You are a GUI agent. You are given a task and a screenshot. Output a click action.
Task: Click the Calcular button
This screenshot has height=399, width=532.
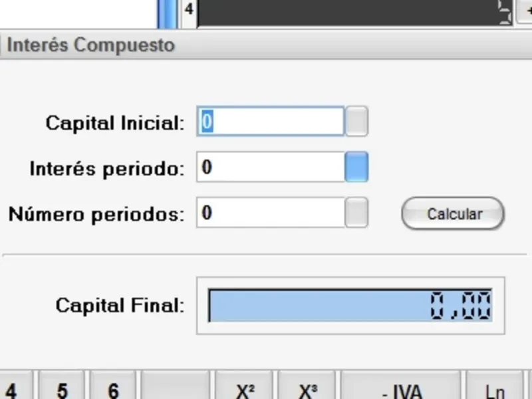click(x=453, y=213)
